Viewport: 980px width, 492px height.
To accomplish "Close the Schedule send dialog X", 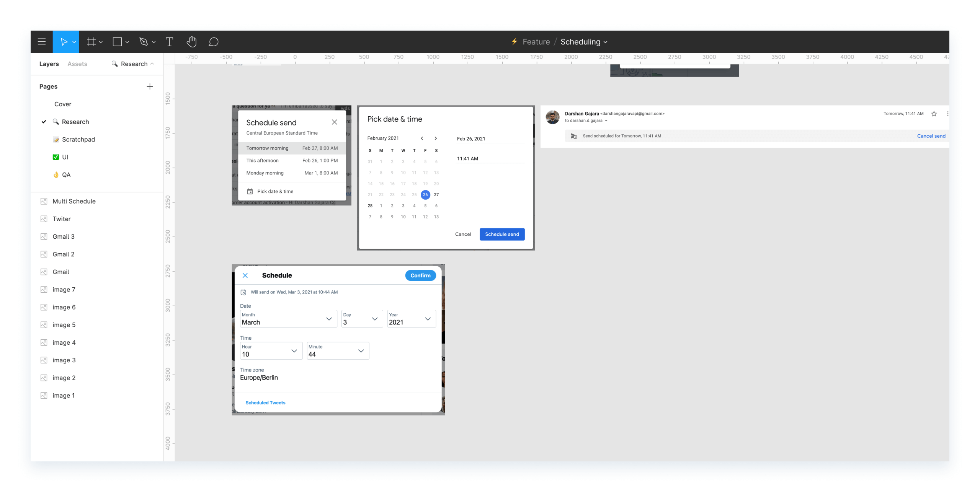I will click(x=334, y=122).
